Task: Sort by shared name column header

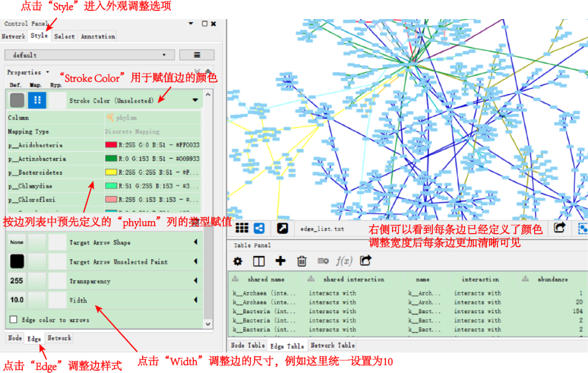Action: (266, 279)
